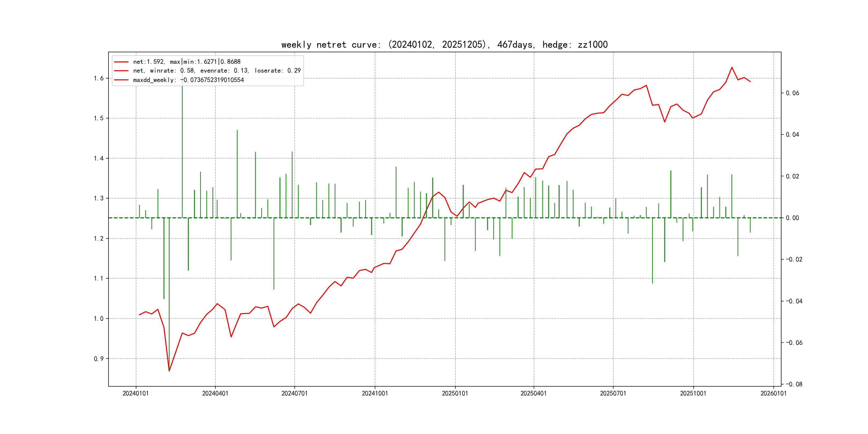Viewport: 868px width, 434px height.
Task: Click red line sample beside maxdd_weekly
Action: 121,80
